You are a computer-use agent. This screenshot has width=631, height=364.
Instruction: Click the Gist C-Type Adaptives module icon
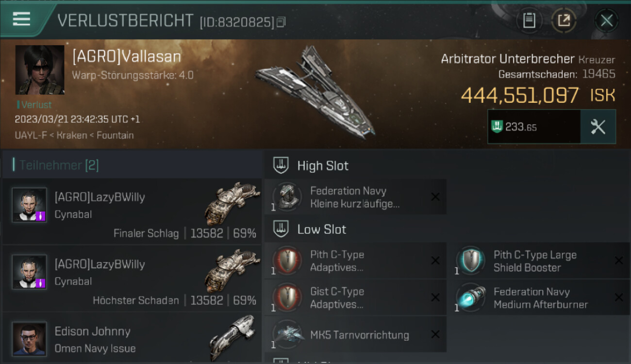[287, 297]
